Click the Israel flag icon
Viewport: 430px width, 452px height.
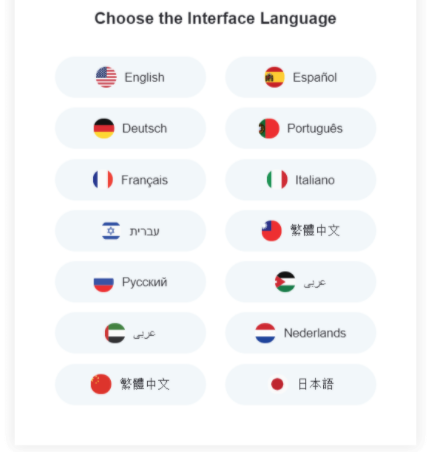coord(111,231)
